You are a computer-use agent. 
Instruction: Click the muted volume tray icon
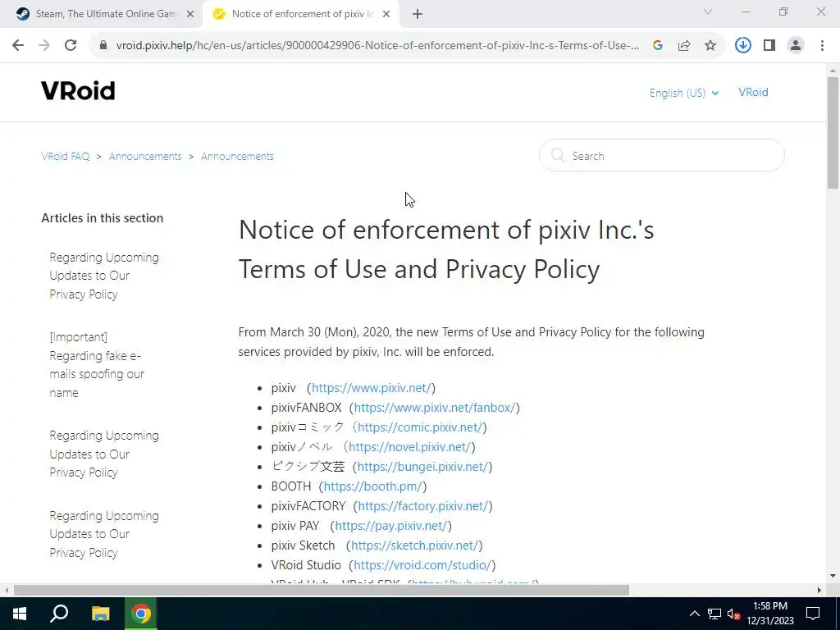733,614
